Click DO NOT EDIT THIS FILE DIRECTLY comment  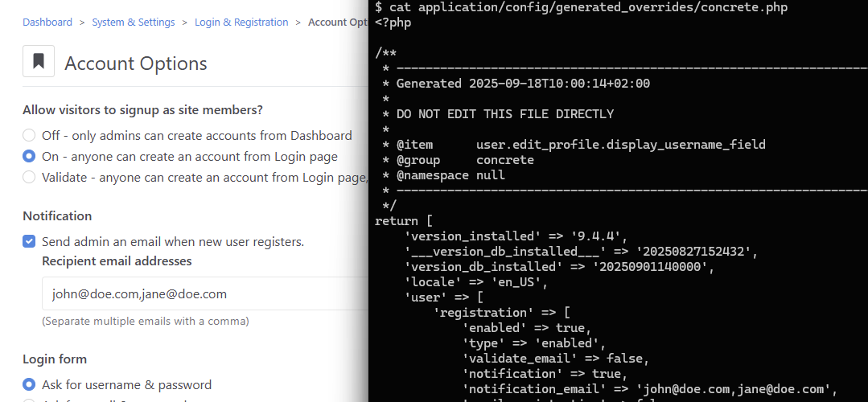[504, 114]
